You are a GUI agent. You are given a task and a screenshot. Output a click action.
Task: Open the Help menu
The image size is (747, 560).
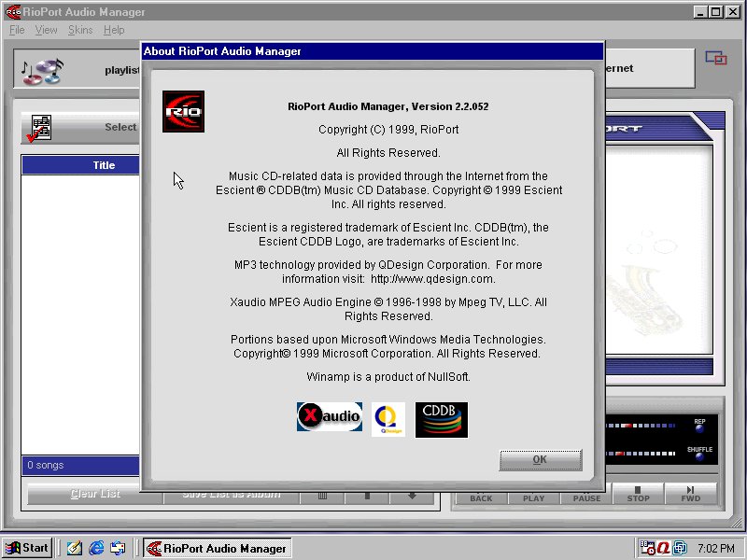[114, 30]
